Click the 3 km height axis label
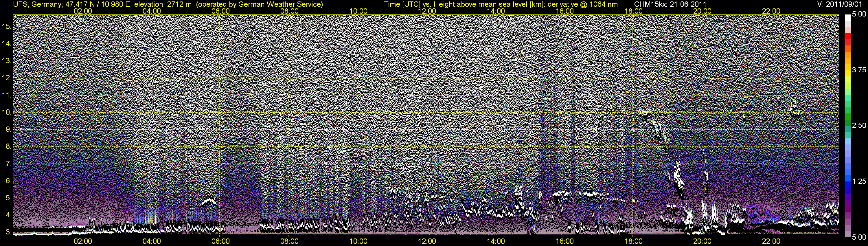The height and width of the screenshot is (246, 868). coord(8,232)
